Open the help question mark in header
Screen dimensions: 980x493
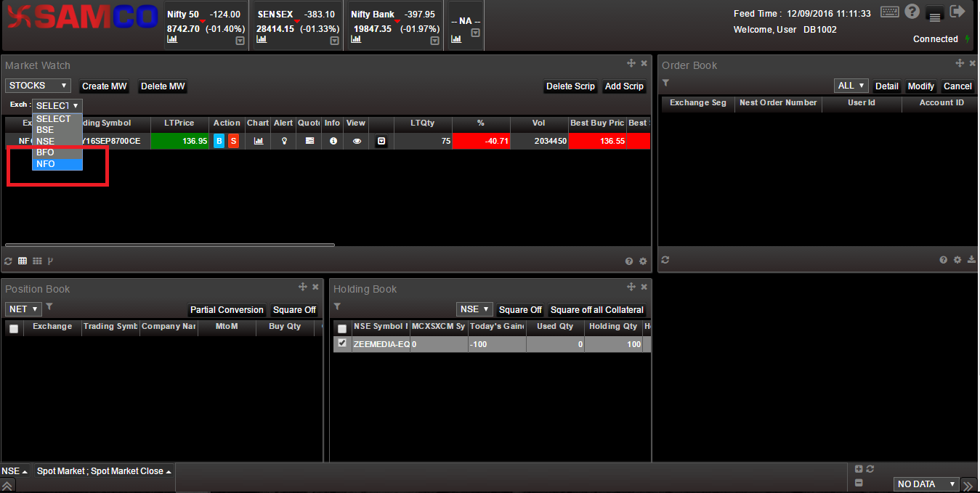coord(912,12)
